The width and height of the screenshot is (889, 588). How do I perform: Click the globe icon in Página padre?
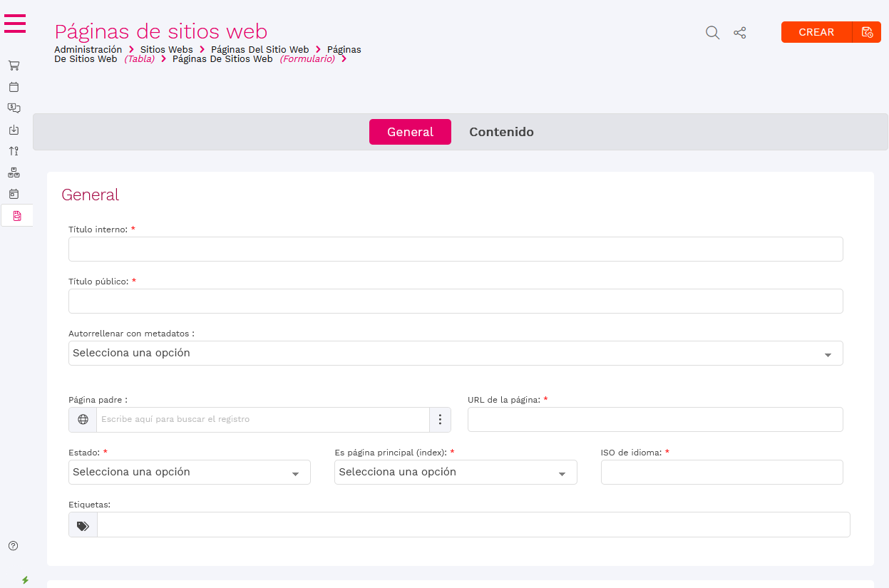pyautogui.click(x=83, y=419)
